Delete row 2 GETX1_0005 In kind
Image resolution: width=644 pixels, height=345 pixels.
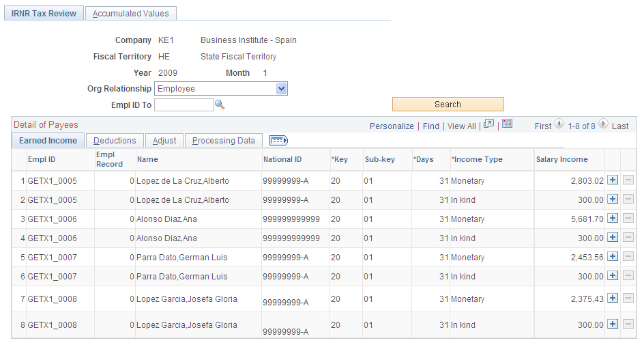[628, 199]
